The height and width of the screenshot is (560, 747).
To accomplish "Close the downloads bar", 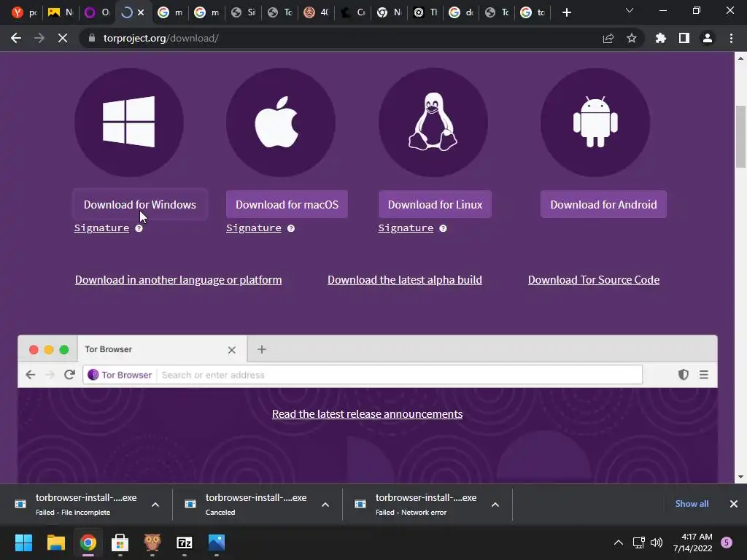I will point(734,504).
